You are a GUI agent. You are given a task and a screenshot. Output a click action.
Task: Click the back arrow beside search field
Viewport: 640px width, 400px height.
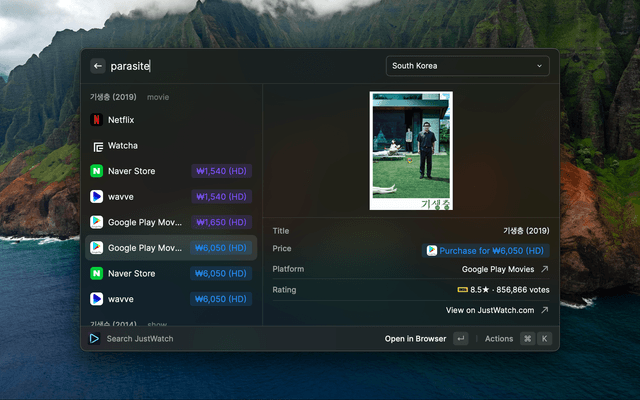97,66
